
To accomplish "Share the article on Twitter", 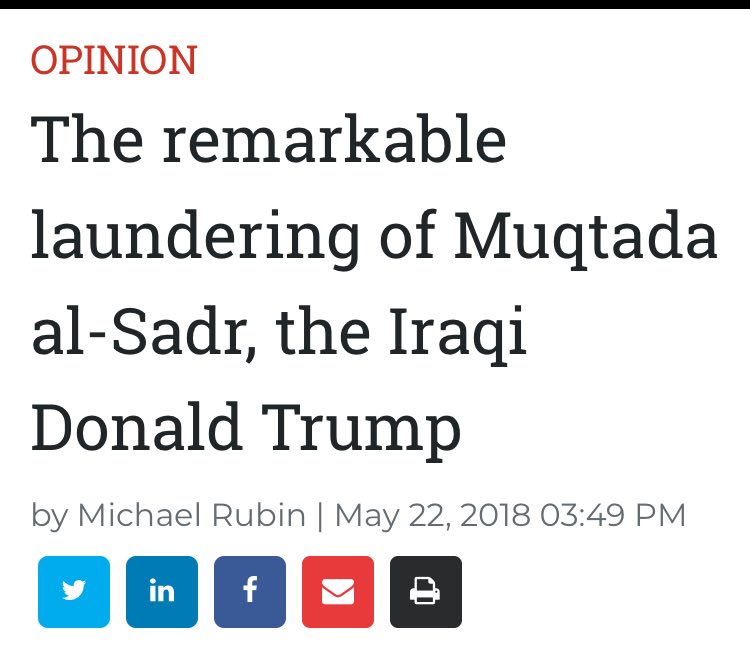I will [74, 592].
